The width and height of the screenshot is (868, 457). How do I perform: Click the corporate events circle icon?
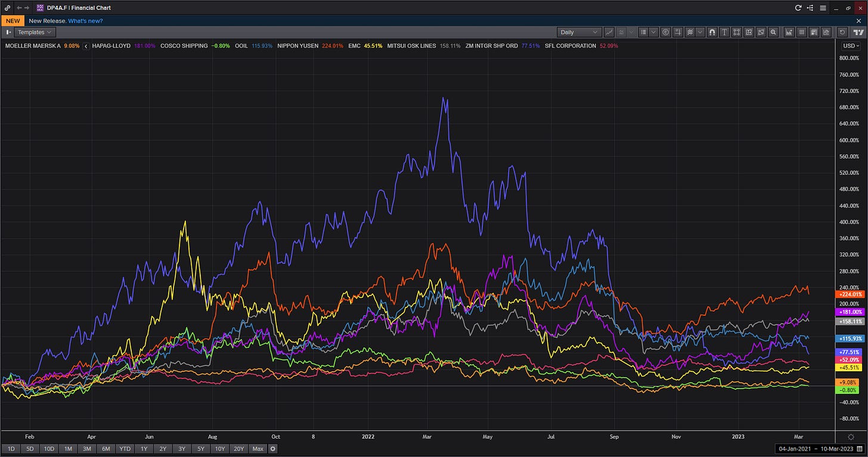click(x=665, y=32)
